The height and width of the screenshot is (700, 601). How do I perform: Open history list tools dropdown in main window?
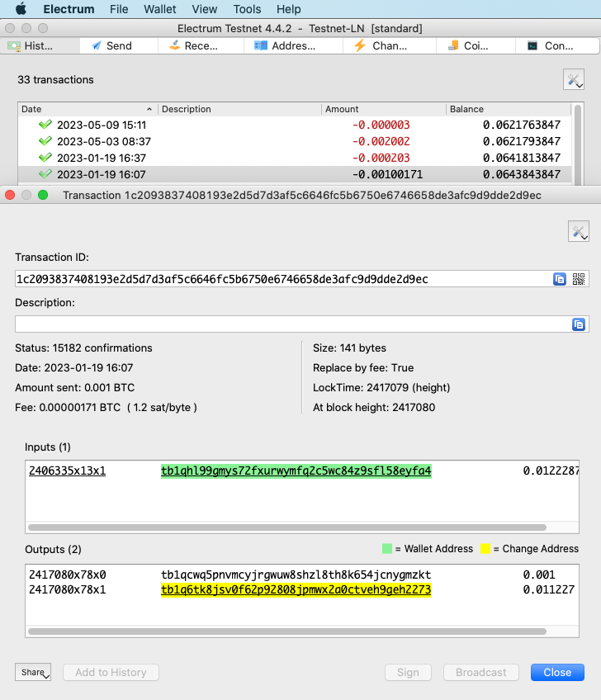click(x=574, y=80)
